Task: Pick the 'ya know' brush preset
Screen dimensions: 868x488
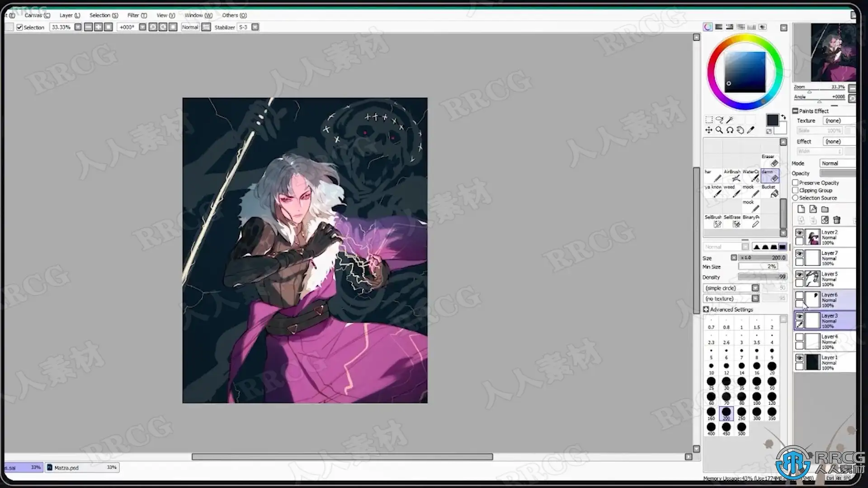Action: [713, 191]
